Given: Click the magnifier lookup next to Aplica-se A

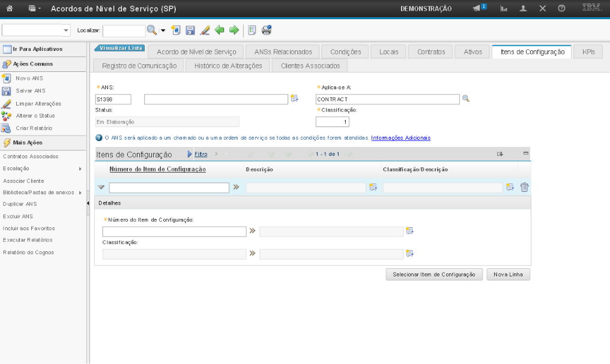Looking at the screenshot, I should pos(465,99).
